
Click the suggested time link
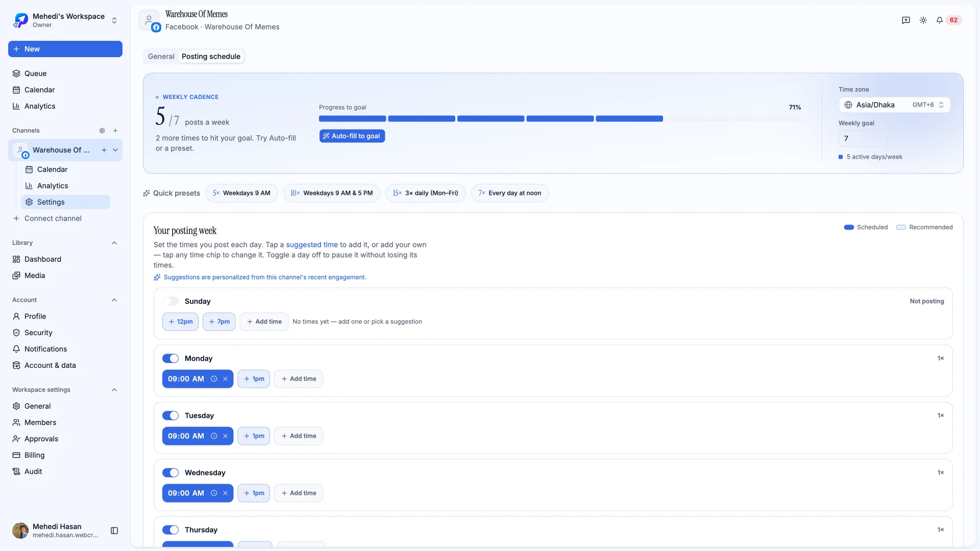[312, 245]
